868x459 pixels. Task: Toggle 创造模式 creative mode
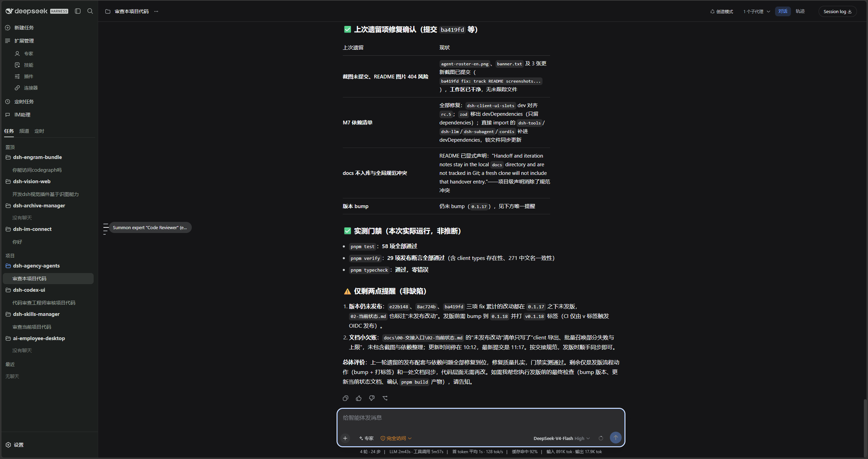pyautogui.click(x=722, y=11)
